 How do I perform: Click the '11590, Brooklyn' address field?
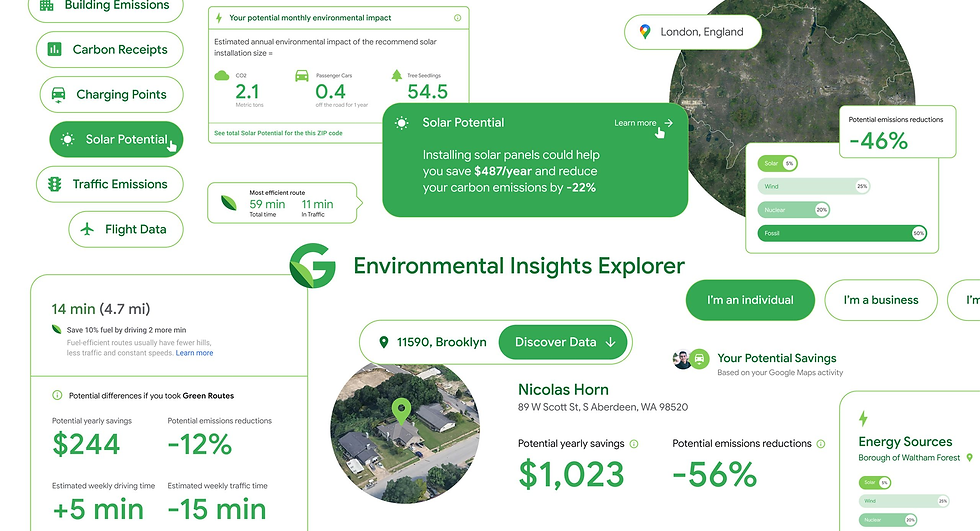[441, 342]
